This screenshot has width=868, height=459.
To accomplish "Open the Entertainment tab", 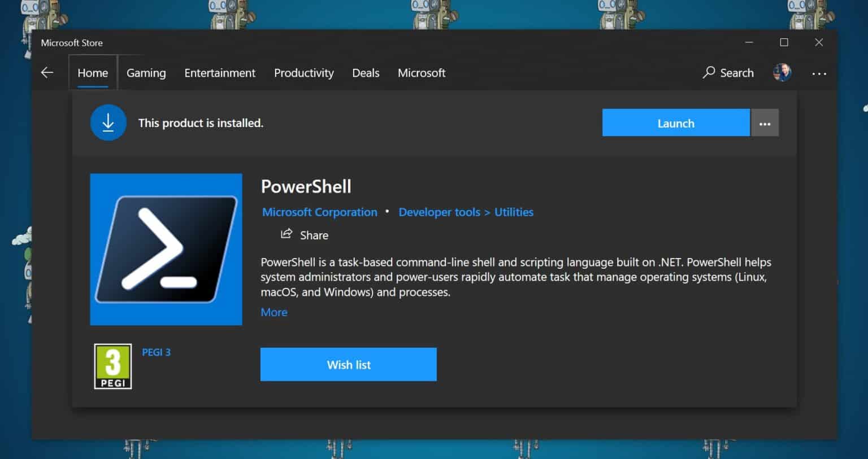I will (x=220, y=73).
